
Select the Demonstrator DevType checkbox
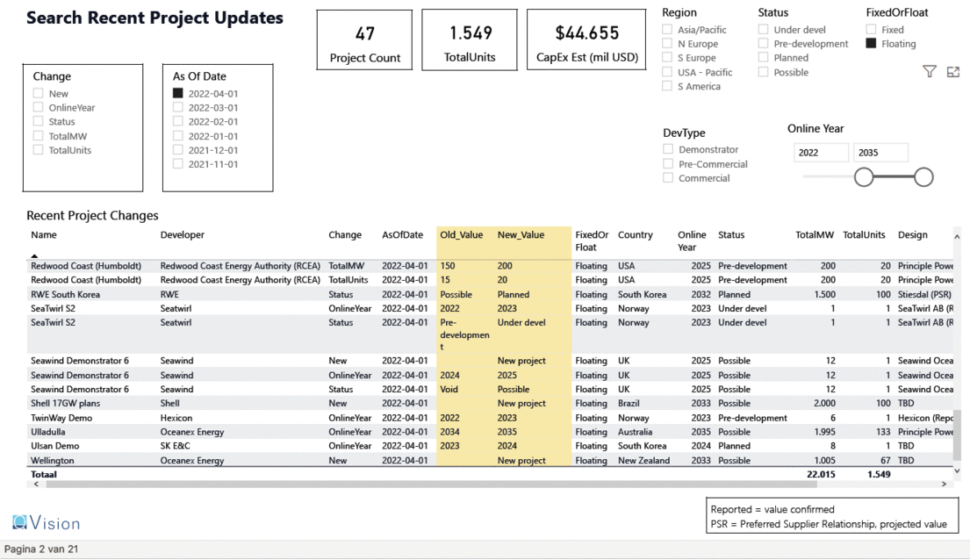tap(668, 149)
